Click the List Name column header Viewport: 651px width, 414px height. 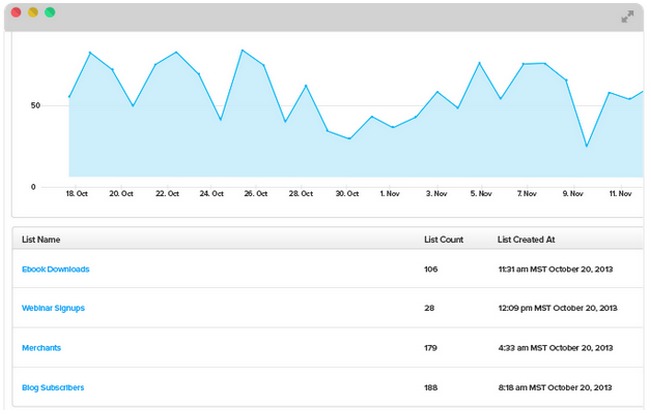(41, 240)
